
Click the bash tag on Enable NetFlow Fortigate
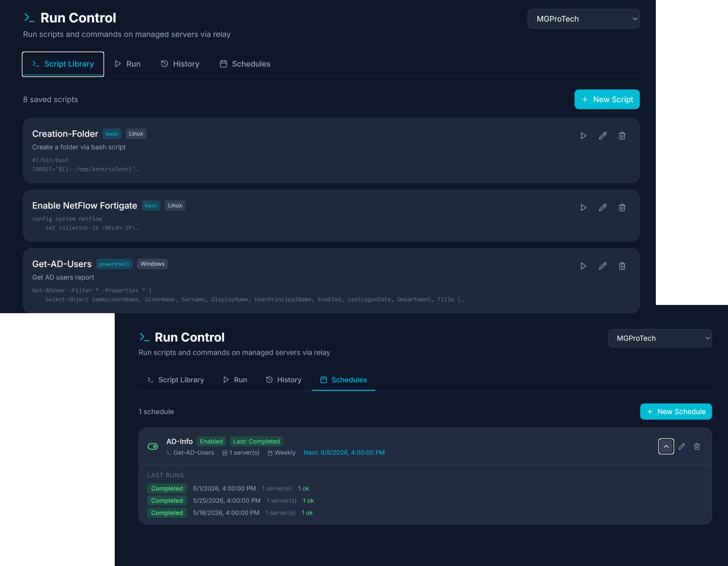(x=151, y=206)
